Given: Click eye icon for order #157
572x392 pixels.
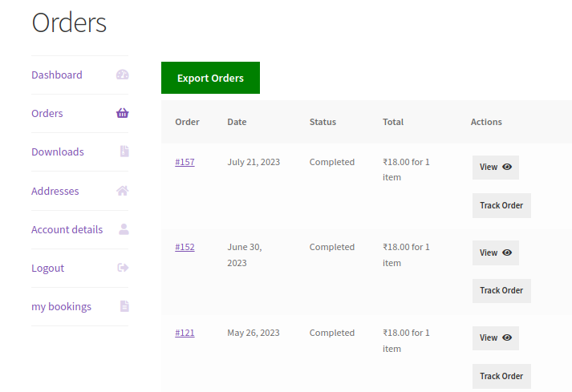Looking at the screenshot, I should tap(507, 167).
